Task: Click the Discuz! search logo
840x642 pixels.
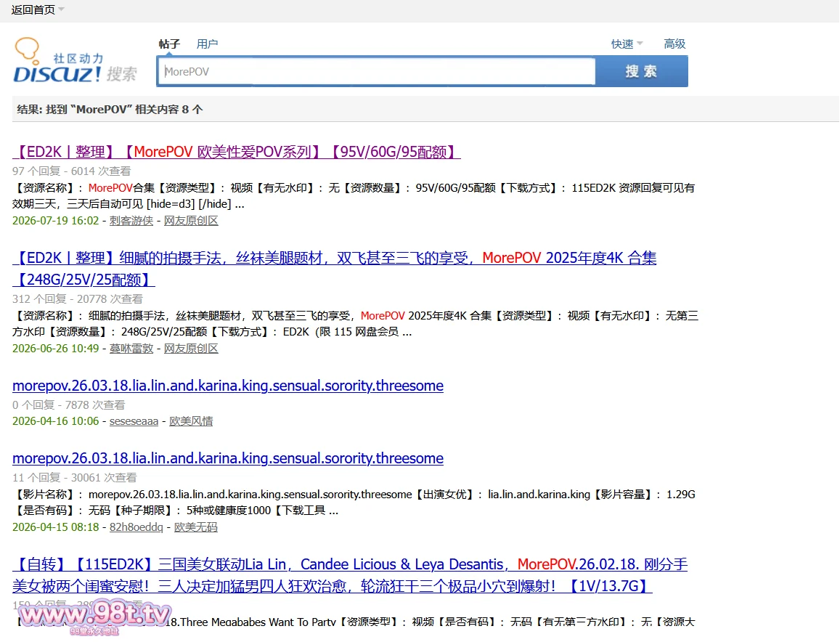Action: (x=75, y=60)
